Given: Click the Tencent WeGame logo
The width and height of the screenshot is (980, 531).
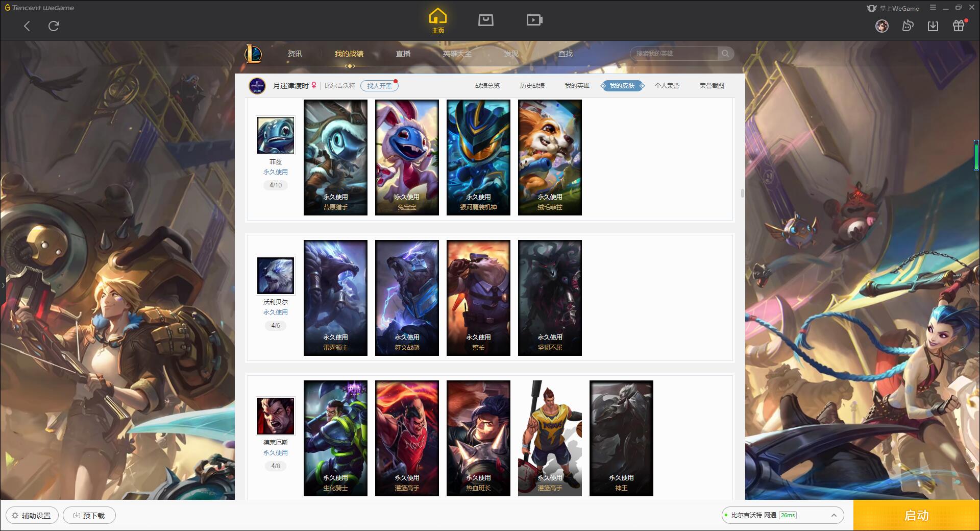Looking at the screenshot, I should 40,8.
